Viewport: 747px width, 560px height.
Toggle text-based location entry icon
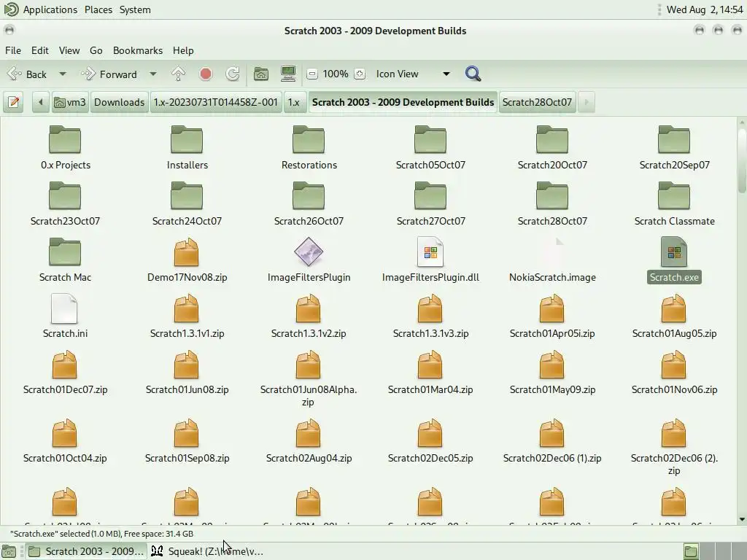(x=14, y=102)
